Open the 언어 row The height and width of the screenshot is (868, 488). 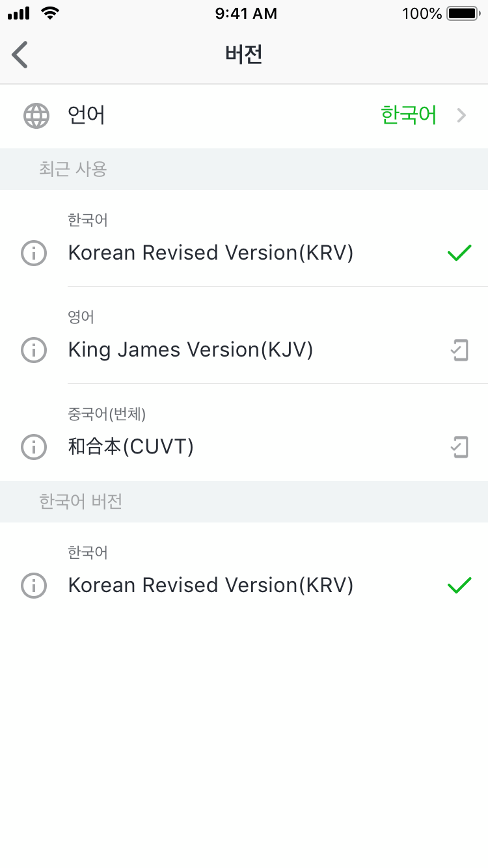point(87,116)
